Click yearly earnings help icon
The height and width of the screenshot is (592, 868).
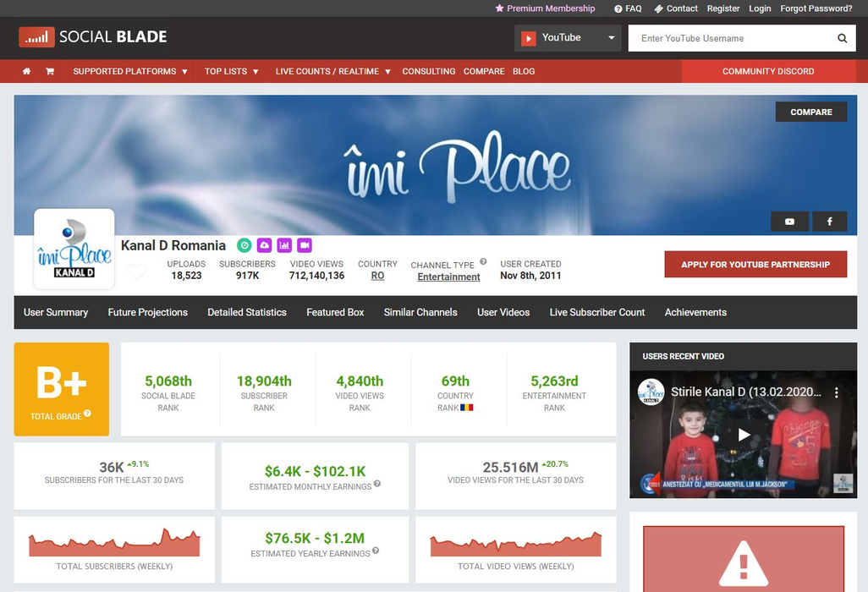point(376,551)
